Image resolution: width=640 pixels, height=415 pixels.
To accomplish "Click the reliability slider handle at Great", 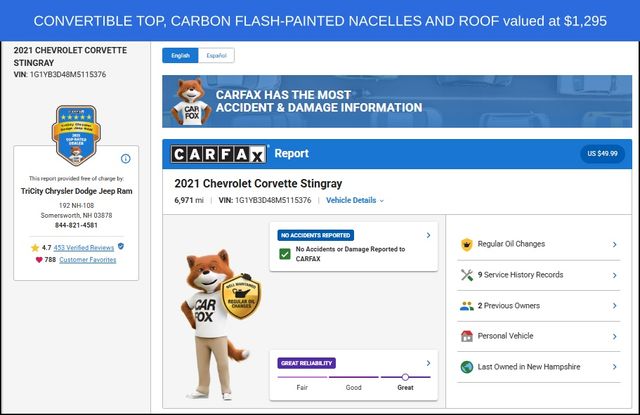I will [x=405, y=377].
